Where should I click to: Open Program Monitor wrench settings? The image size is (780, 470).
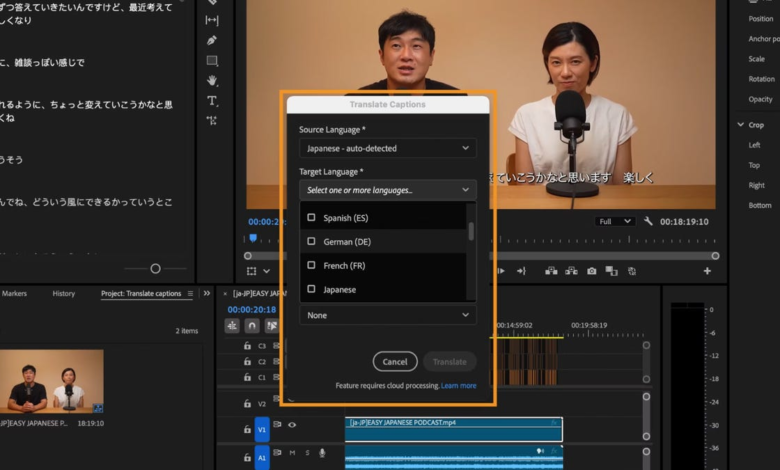648,221
